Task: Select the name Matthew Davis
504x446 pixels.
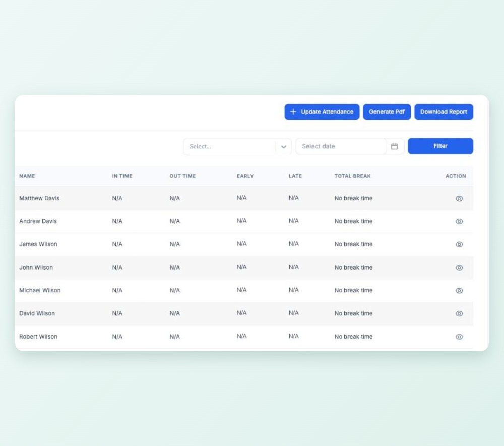Action: pyautogui.click(x=39, y=198)
